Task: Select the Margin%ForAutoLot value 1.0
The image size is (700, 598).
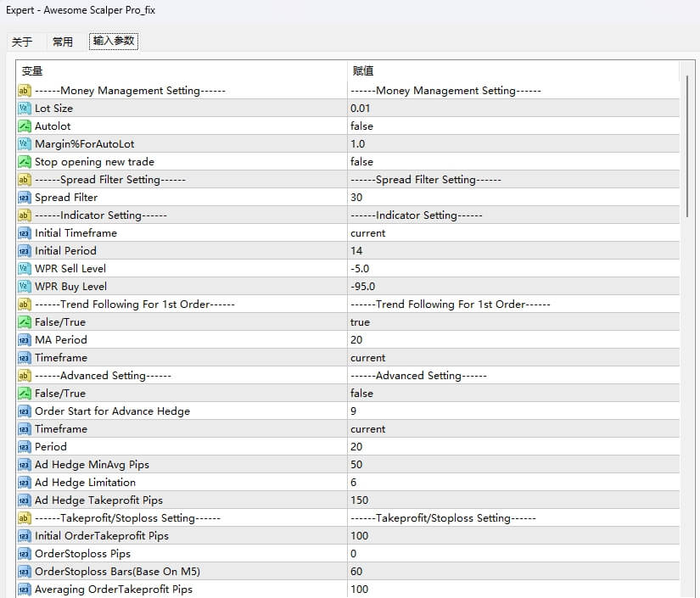Action: 357,144
